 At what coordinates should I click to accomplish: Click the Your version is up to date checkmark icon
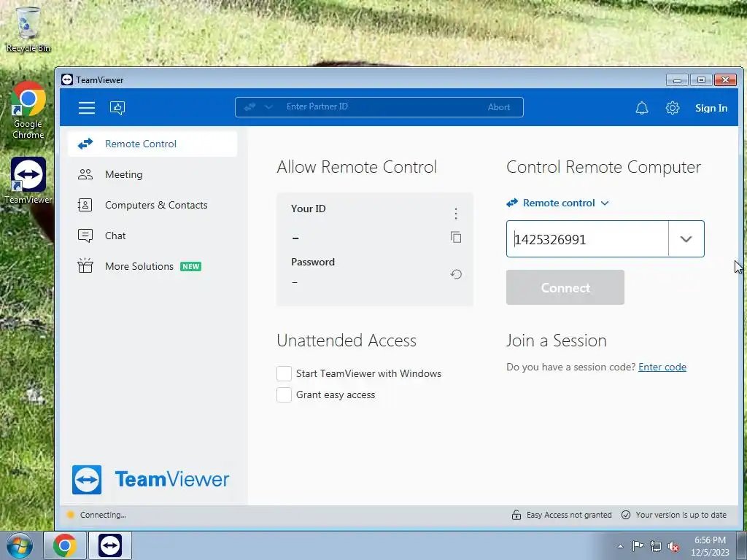click(x=626, y=515)
